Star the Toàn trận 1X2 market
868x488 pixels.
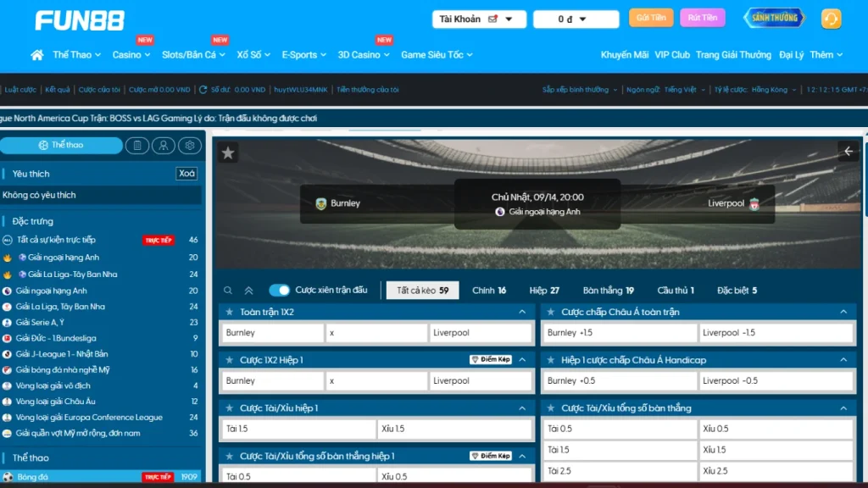[229, 312]
